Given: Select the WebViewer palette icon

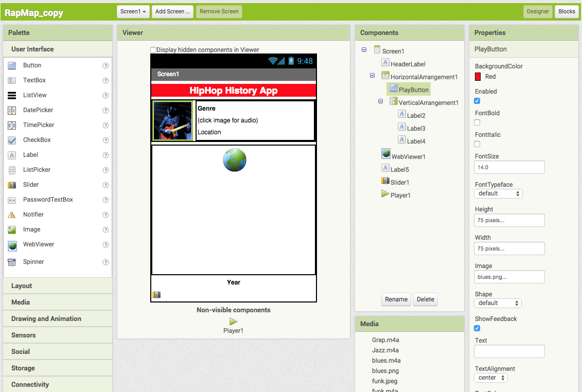Looking at the screenshot, I should (x=12, y=245).
